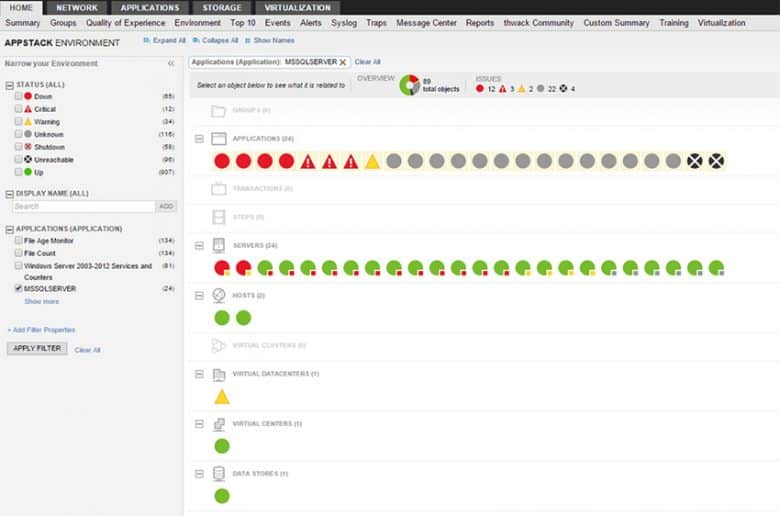Image resolution: width=780 pixels, height=516 pixels.
Task: Click the Hosts category globe icon
Action: coord(219,296)
